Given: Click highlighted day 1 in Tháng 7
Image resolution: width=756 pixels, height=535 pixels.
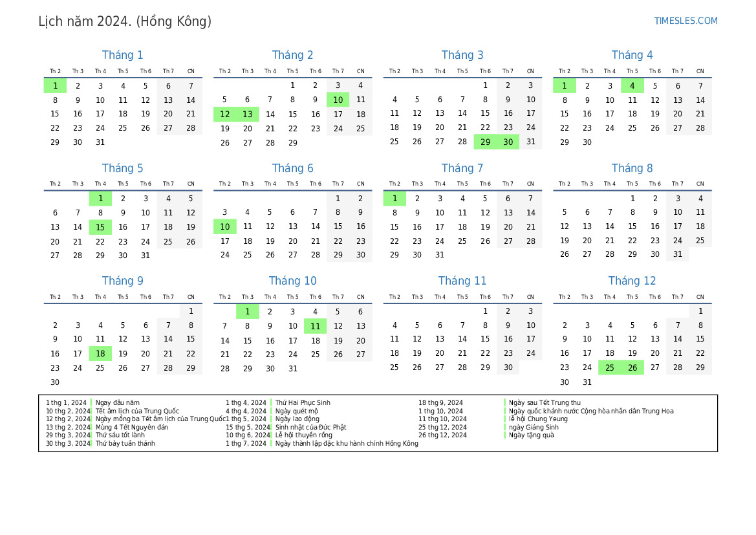Looking at the screenshot, I should click(394, 198).
